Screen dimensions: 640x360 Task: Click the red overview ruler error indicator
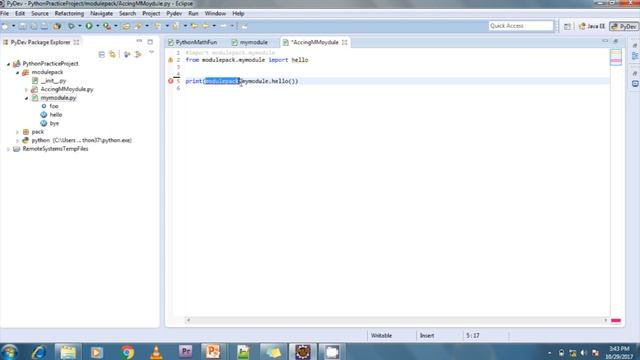[616, 320]
